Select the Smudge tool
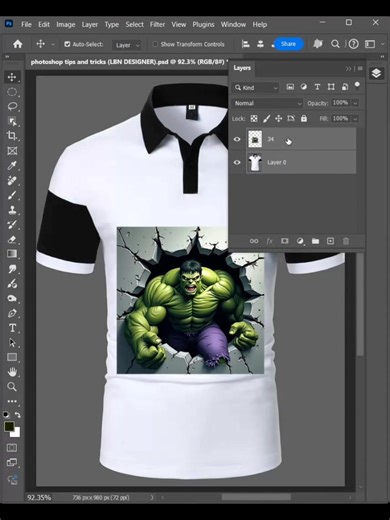390x520 pixels. [x=12, y=269]
